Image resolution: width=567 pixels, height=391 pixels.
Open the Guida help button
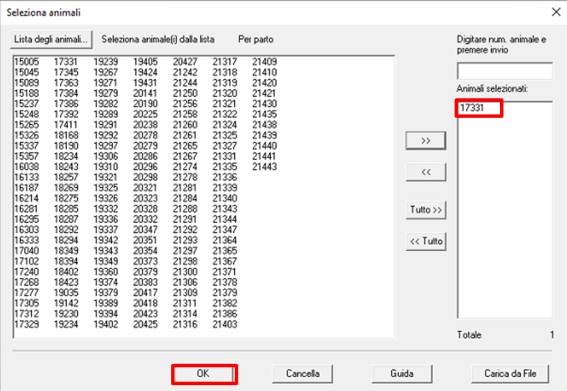402,374
